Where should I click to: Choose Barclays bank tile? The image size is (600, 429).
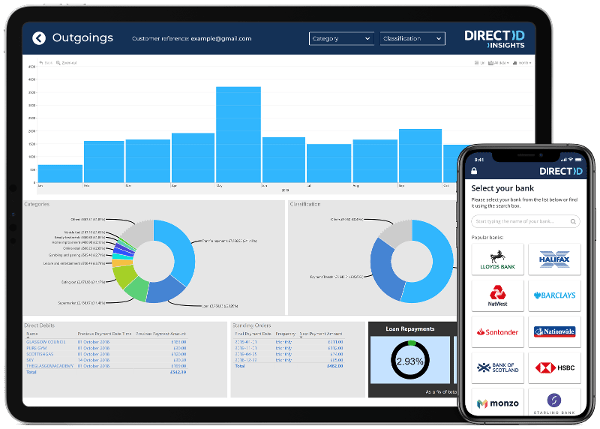pyautogui.click(x=554, y=295)
